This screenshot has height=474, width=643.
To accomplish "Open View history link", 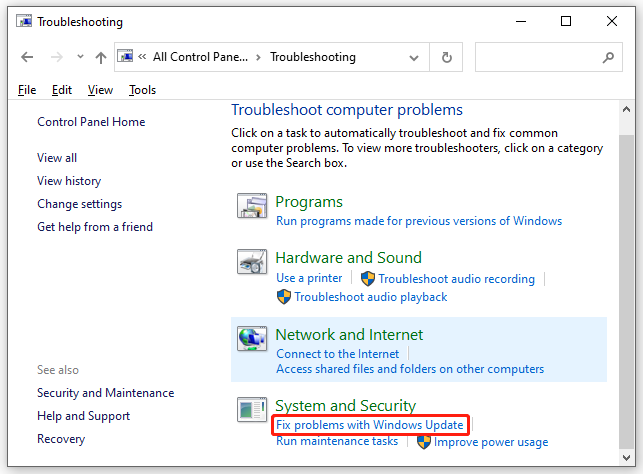I will coord(69,181).
